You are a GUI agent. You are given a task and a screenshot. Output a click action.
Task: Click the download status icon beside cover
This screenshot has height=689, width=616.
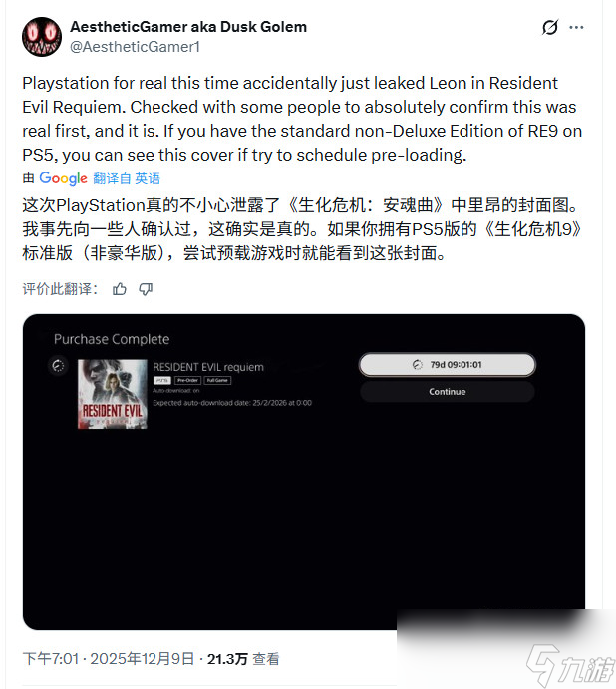pos(58,366)
